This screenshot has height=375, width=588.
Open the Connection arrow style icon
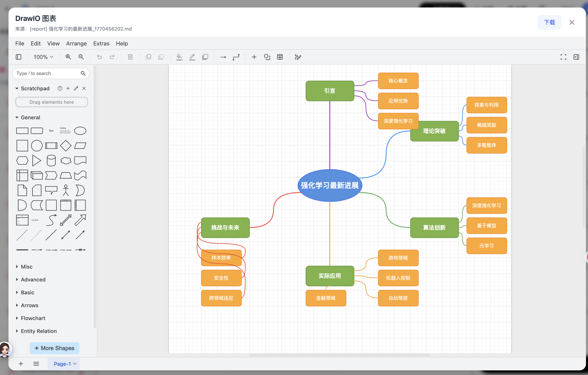pos(223,57)
